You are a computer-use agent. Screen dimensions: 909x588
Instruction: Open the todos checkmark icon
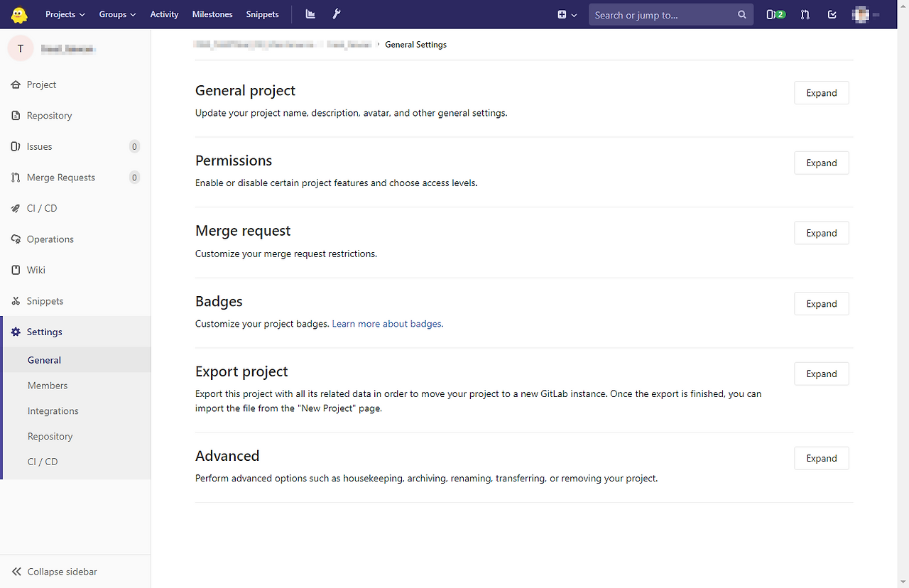pyautogui.click(x=832, y=14)
